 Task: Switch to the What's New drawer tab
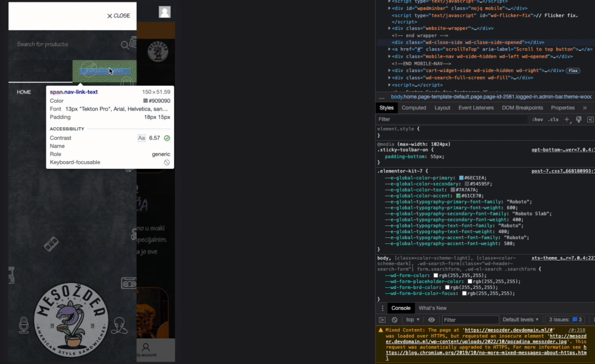[432, 308]
